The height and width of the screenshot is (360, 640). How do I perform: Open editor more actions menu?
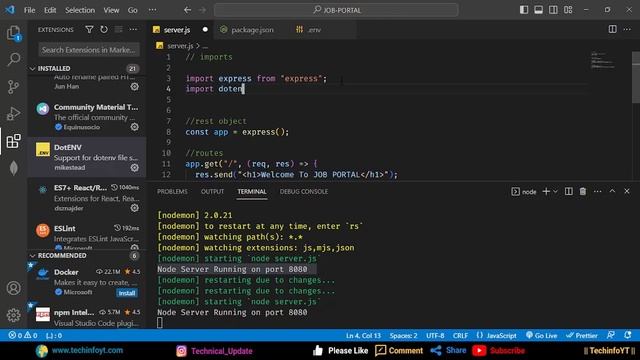(x=627, y=29)
